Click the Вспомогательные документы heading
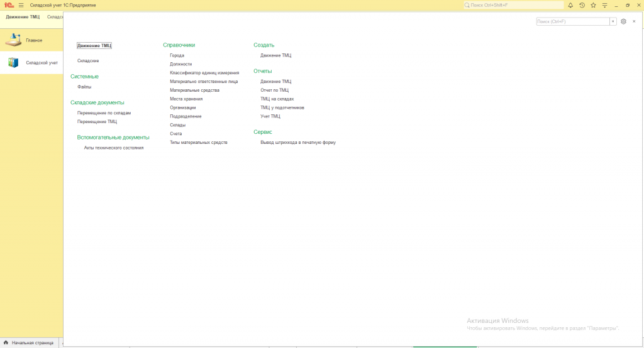Viewport: 644px width, 348px height. coord(113,138)
